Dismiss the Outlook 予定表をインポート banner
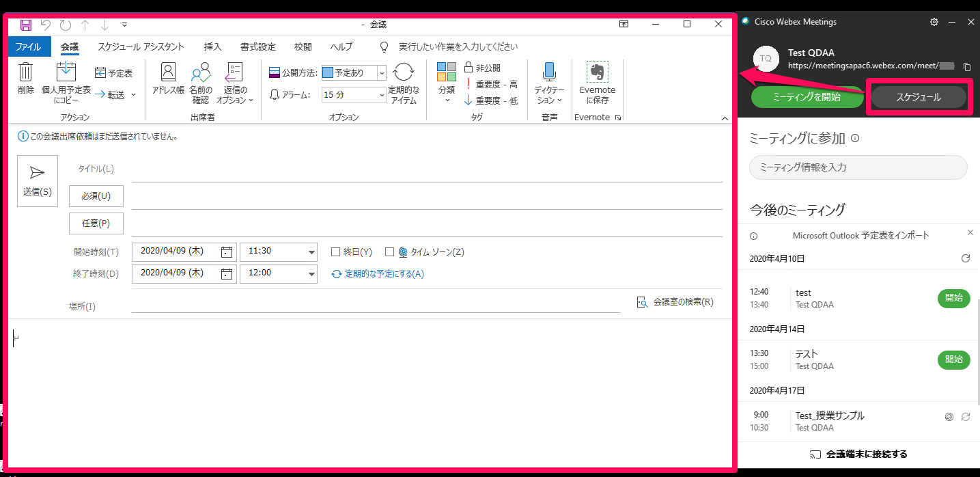 click(970, 233)
